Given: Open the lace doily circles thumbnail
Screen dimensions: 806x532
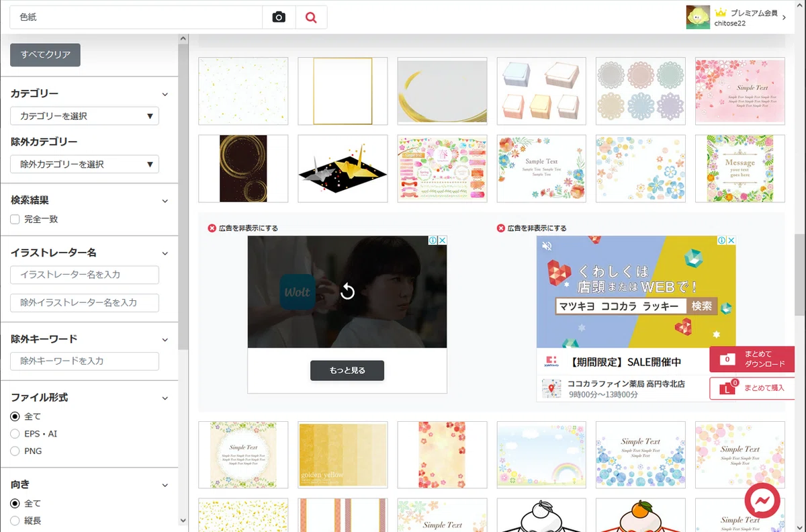Looking at the screenshot, I should click(x=641, y=91).
